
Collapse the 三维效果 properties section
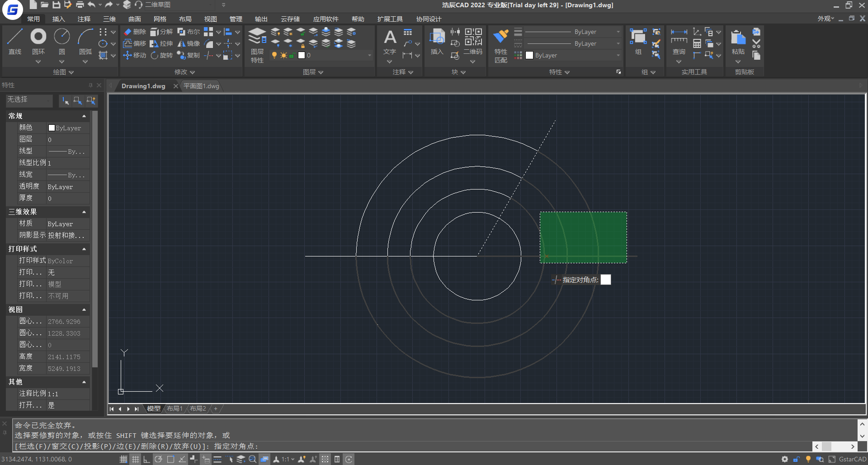point(84,212)
